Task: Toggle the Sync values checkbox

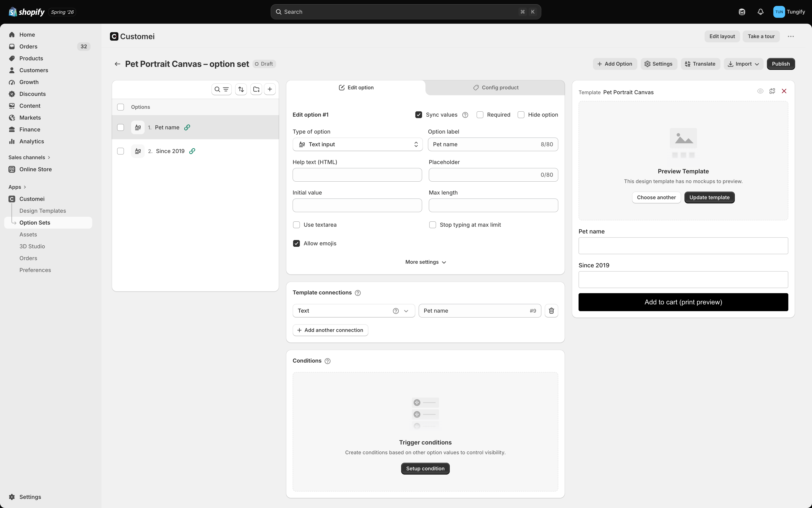Action: (x=418, y=115)
